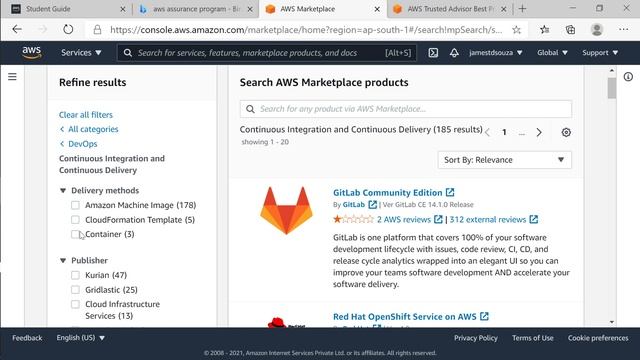This screenshot has width=640, height=360.
Task: Go to previous results page arrow
Action: (x=487, y=132)
